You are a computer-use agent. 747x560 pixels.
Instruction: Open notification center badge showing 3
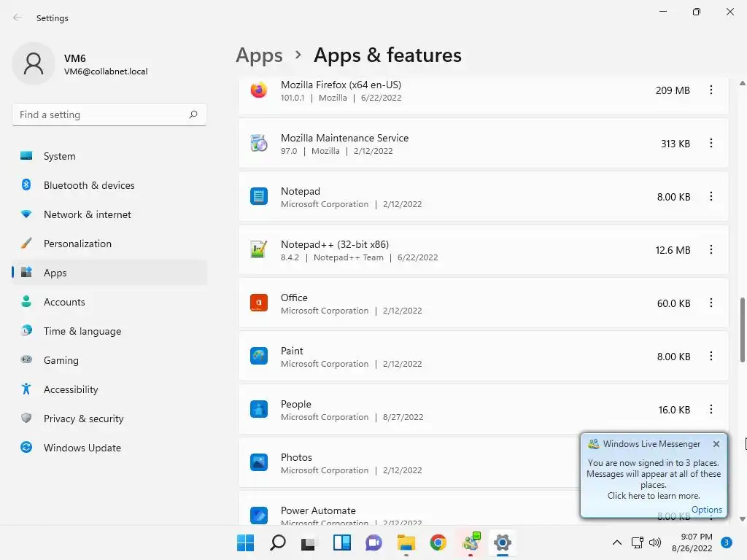click(x=727, y=542)
